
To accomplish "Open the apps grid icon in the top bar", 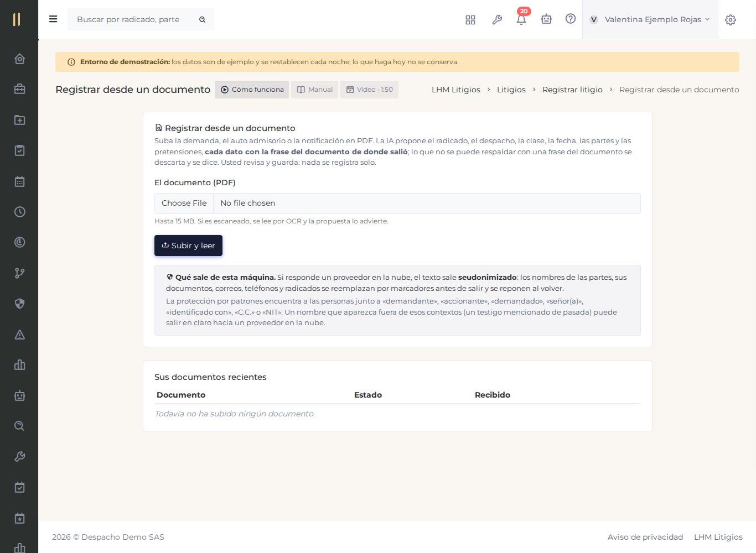I will [x=470, y=19].
